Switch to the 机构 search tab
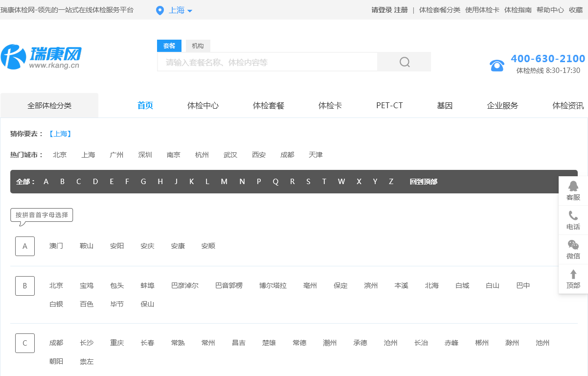588x376 pixels. click(198, 46)
